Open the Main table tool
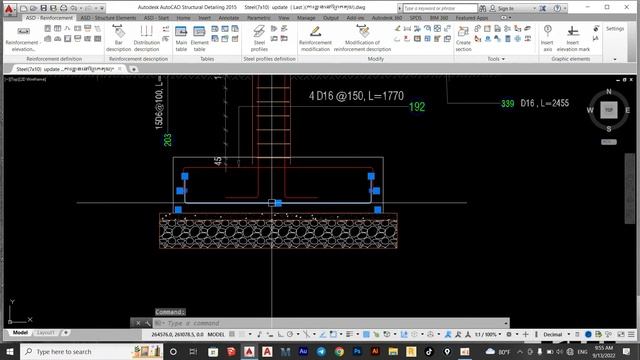Screen dimensions: 640x360 181,39
